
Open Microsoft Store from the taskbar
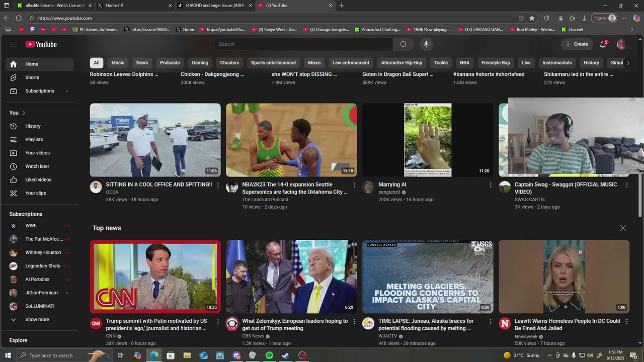pyautogui.click(x=171, y=355)
